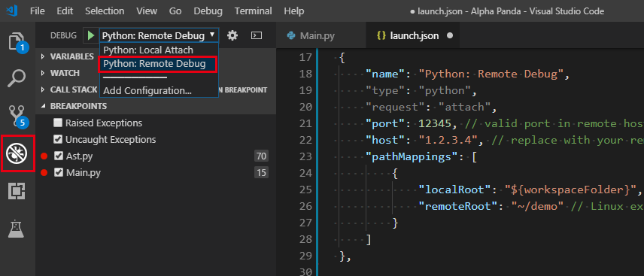Click the host value "1.2.3.4"

[x=448, y=140]
